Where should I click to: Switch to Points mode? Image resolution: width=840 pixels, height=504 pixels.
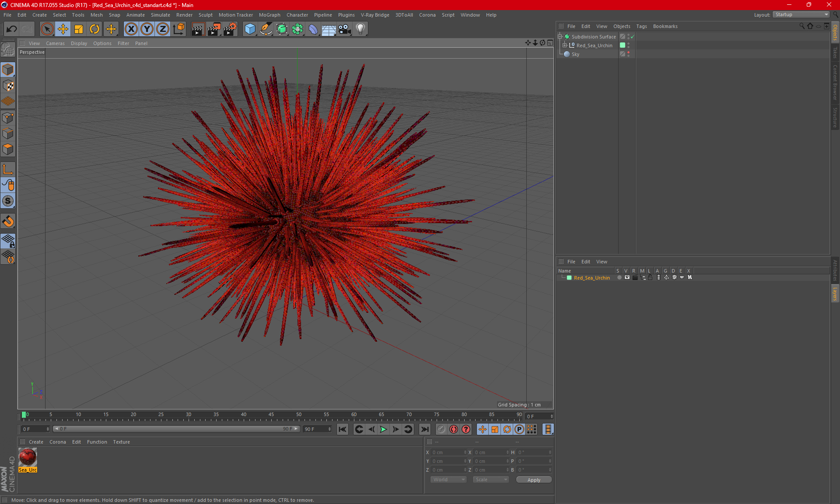[8, 118]
